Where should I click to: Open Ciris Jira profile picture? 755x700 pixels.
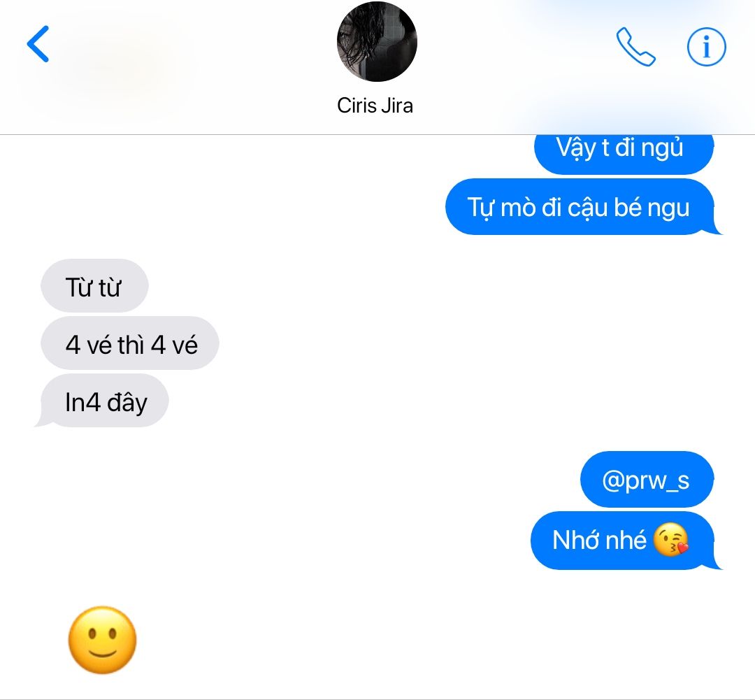[377, 41]
